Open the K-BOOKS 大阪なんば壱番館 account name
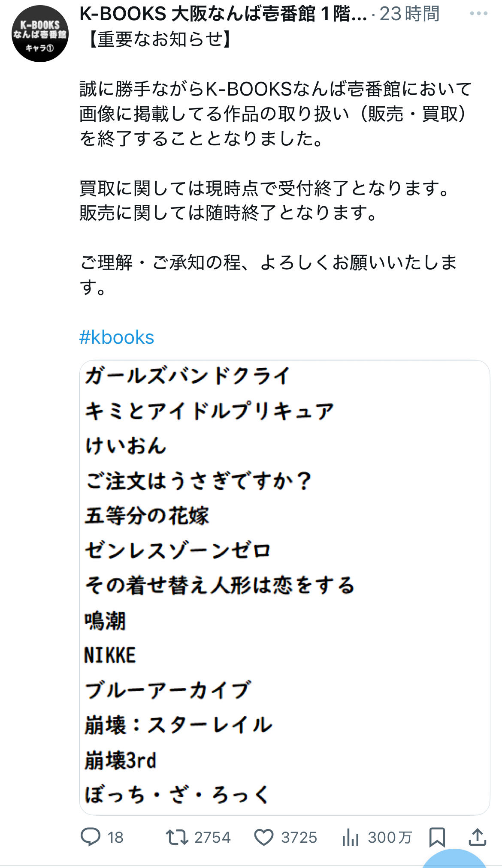Screen dimensions: 502x868 pos(223,14)
